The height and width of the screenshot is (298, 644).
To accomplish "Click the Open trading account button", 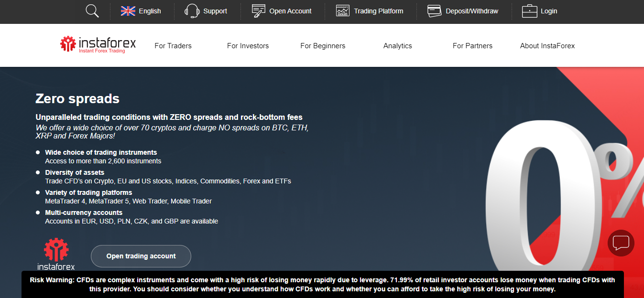I will tap(141, 256).
